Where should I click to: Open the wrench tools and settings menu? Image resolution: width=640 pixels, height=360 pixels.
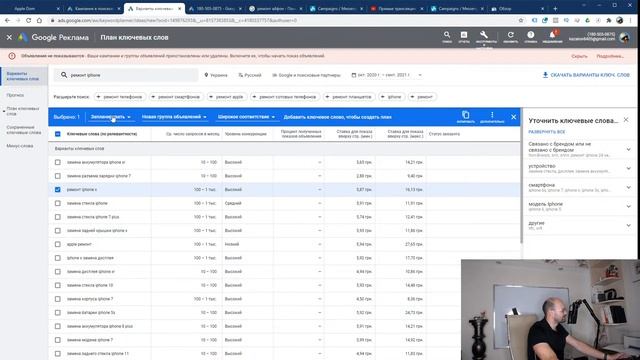click(x=484, y=36)
